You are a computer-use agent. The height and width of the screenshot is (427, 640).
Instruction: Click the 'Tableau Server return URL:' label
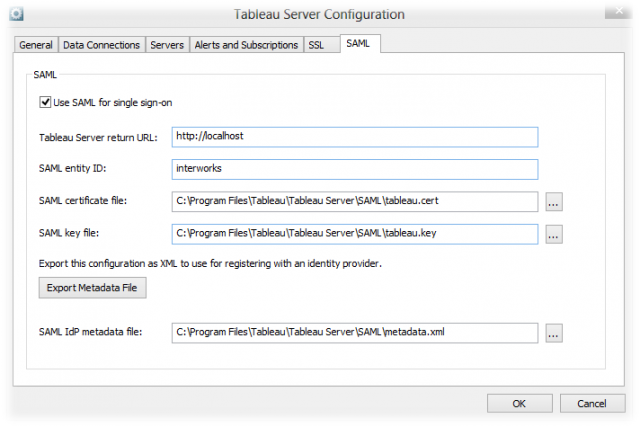[x=98, y=138]
